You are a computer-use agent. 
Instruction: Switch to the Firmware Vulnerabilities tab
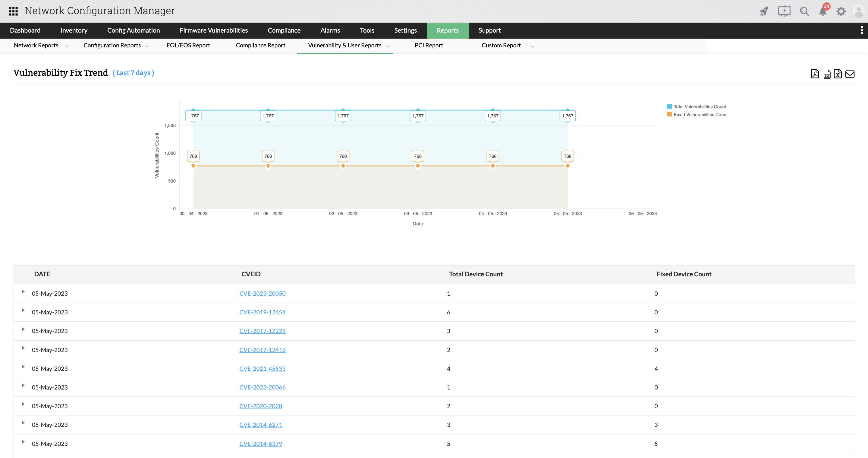coord(214,30)
